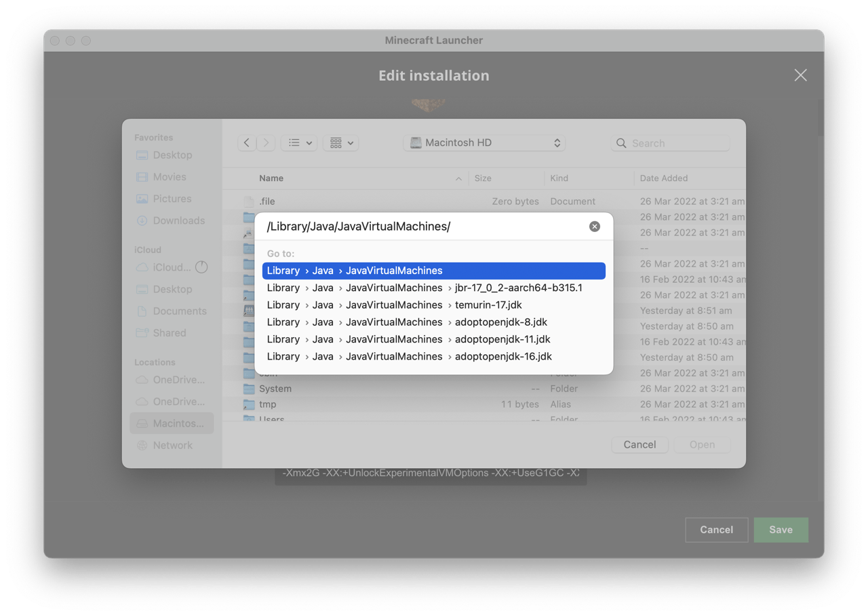Screen dimensions: 868x616
Task: Select Pictures in the Favorites sidebar
Action: [x=169, y=198]
